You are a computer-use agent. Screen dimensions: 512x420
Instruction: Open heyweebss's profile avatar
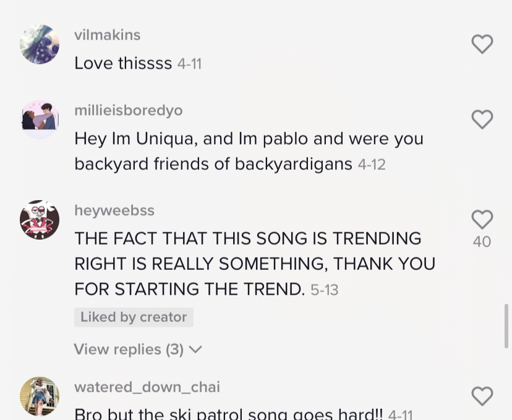[x=40, y=220]
